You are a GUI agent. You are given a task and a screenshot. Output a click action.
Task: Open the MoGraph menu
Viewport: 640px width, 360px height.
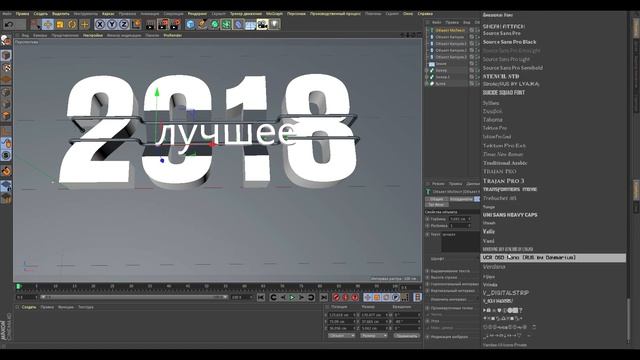point(274,14)
